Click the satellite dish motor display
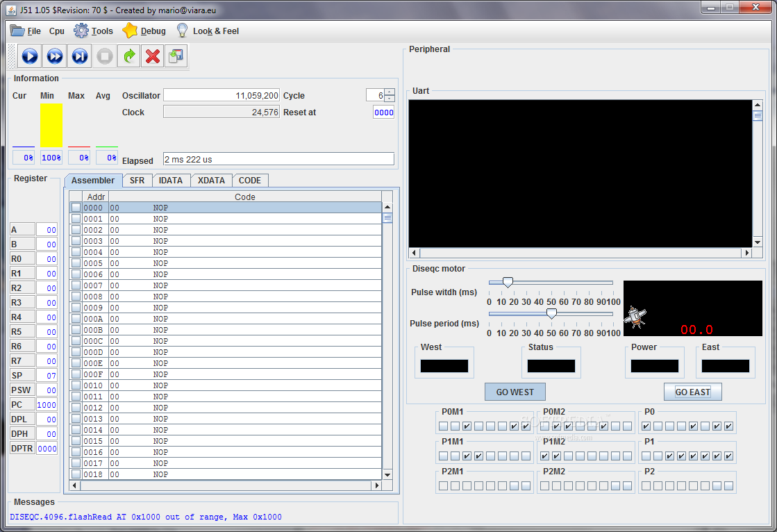The image size is (777, 532). [692, 308]
